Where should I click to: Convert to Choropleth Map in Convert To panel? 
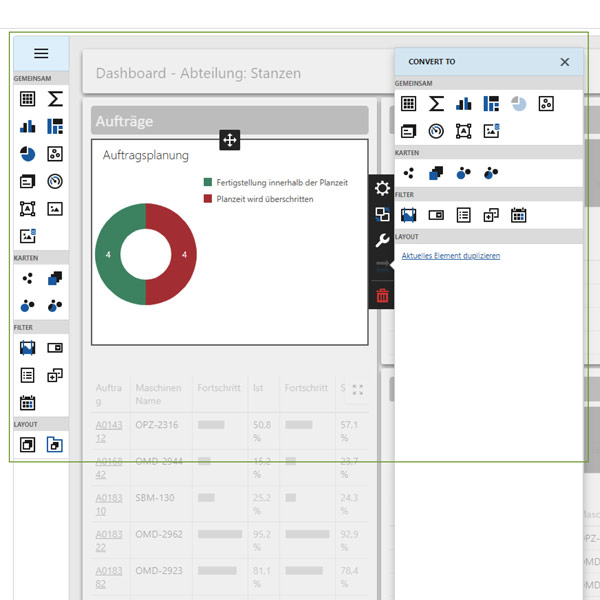pyautogui.click(x=436, y=173)
